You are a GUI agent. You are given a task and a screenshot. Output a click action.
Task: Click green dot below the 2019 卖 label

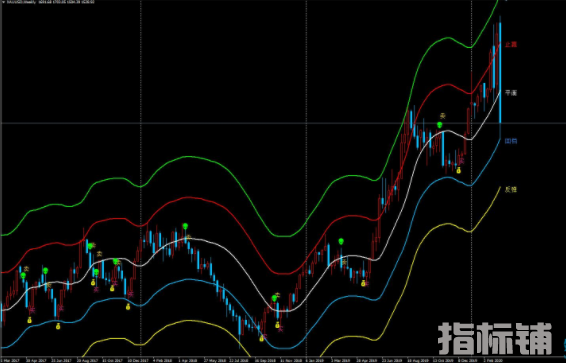pyautogui.click(x=439, y=125)
